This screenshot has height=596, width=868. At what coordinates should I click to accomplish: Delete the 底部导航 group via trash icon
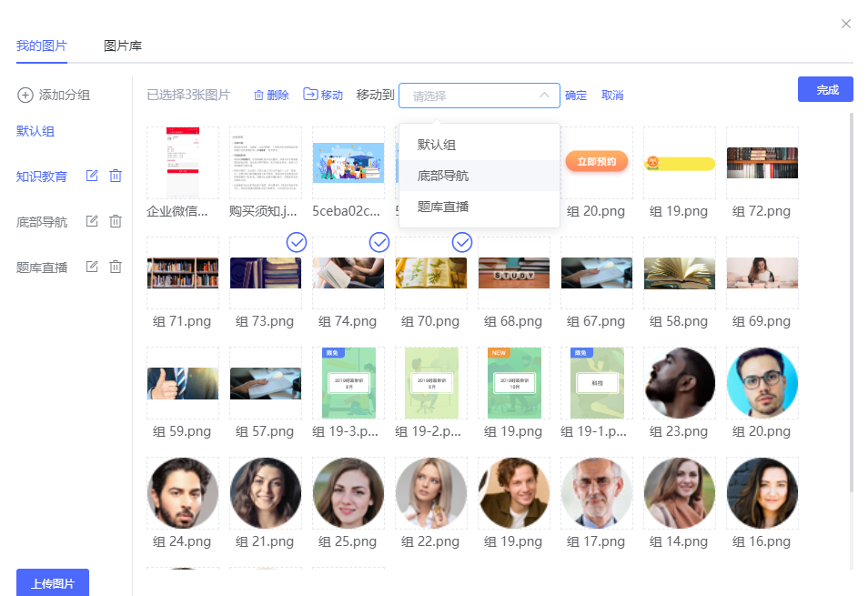pyautogui.click(x=116, y=221)
